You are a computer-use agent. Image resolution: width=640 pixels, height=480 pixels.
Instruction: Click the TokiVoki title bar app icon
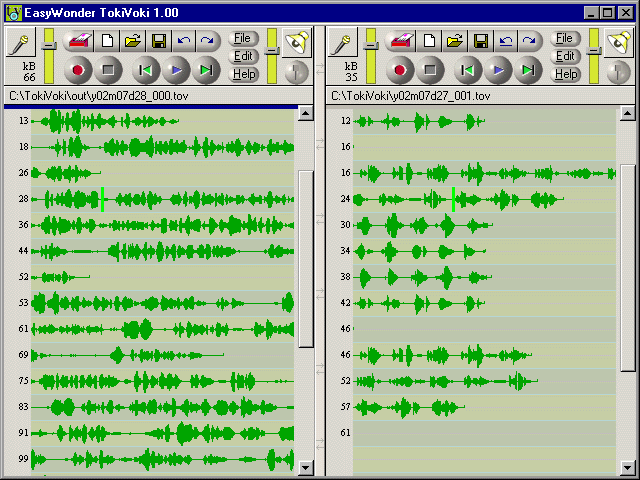coord(13,13)
